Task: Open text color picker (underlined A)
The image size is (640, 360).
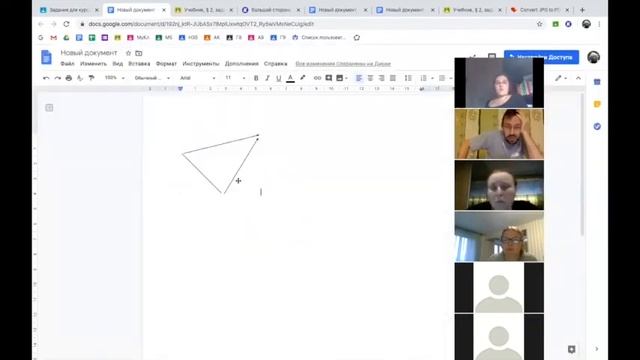Action: point(290,78)
